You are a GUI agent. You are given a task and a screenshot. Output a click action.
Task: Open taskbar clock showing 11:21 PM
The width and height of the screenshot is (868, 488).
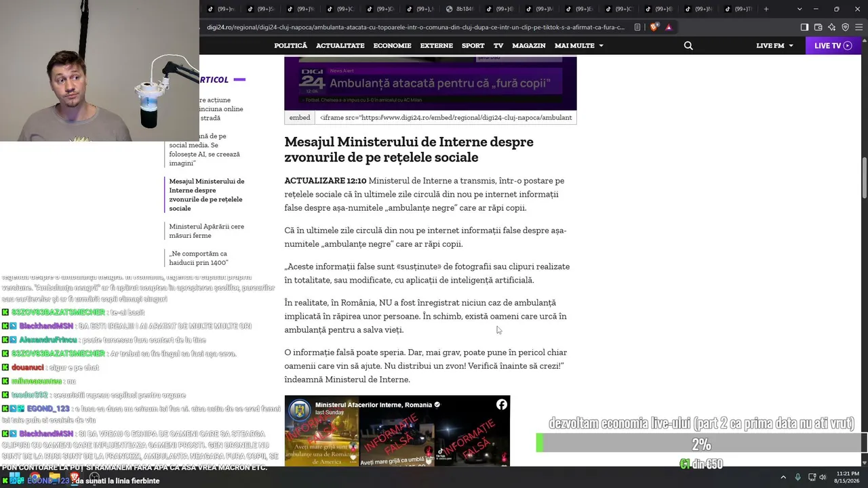848,477
